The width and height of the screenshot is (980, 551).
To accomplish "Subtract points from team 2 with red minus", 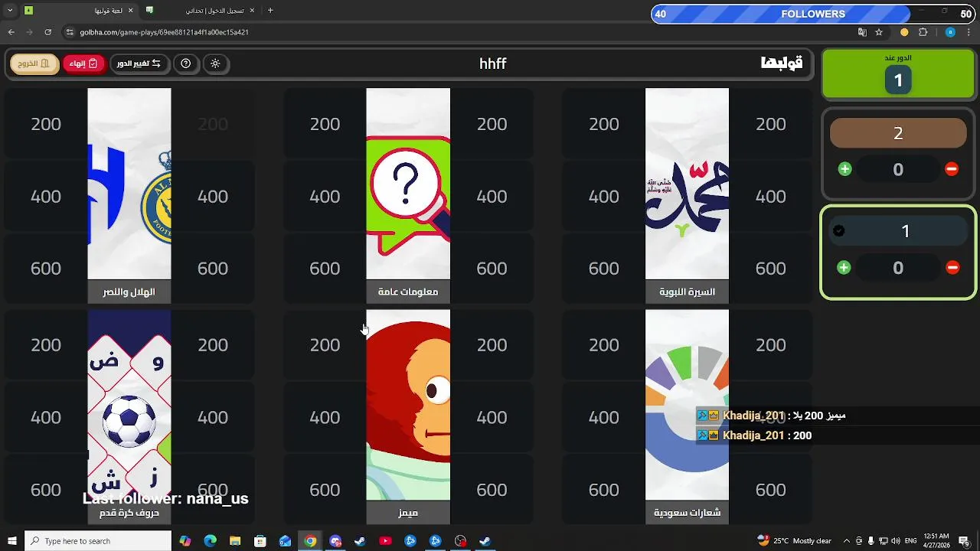I will (x=952, y=169).
